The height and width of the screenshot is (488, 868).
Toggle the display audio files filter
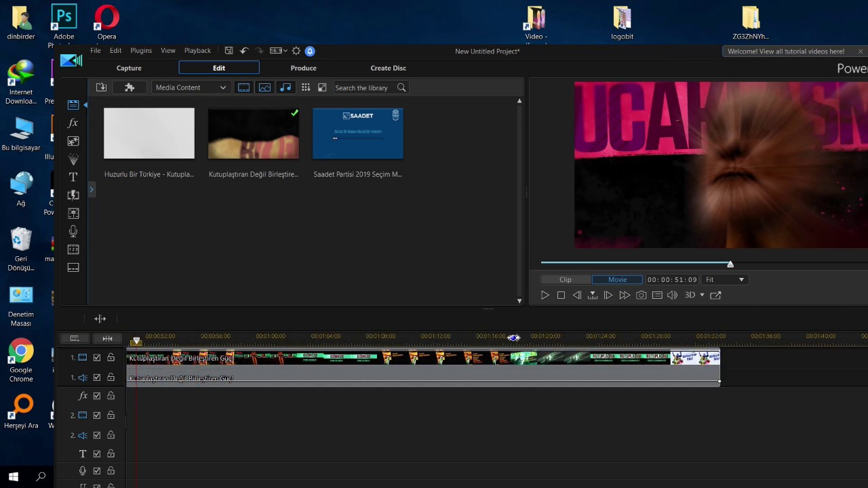[285, 87]
